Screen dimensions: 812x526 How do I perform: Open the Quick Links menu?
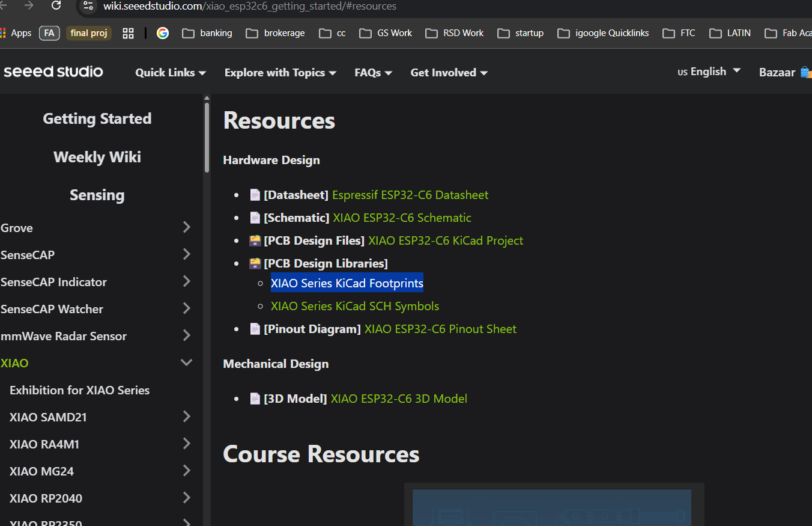click(171, 73)
